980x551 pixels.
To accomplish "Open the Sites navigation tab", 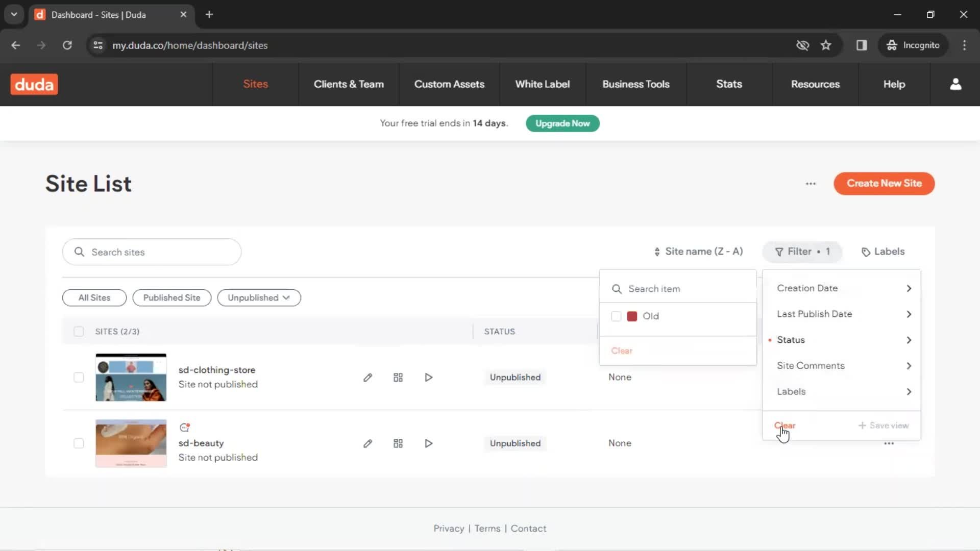I will [255, 84].
